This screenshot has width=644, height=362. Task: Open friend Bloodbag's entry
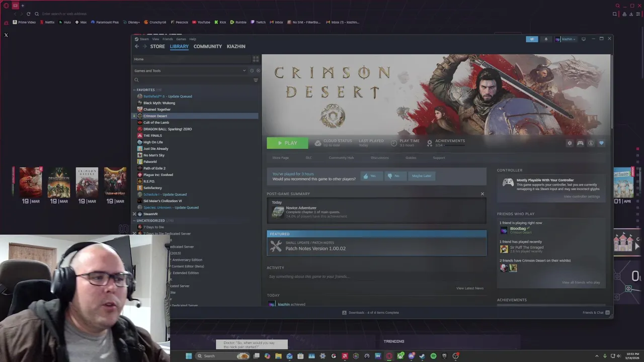pos(518,230)
